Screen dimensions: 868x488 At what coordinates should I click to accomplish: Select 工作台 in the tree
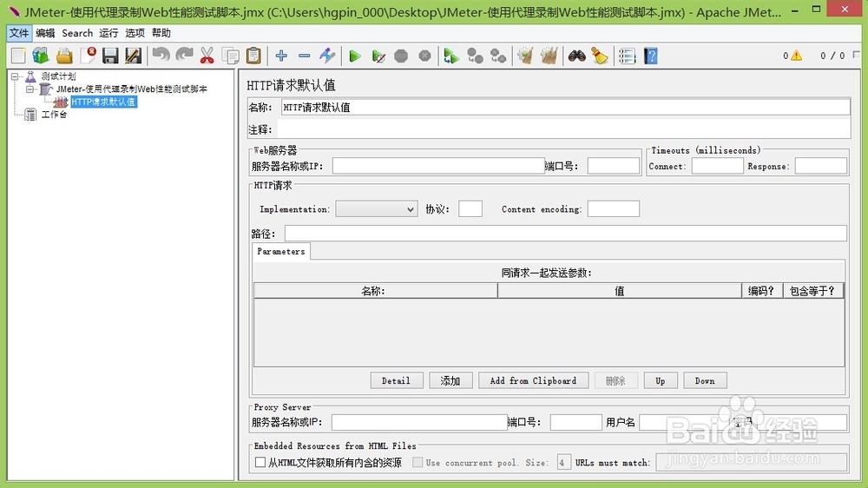click(x=54, y=115)
